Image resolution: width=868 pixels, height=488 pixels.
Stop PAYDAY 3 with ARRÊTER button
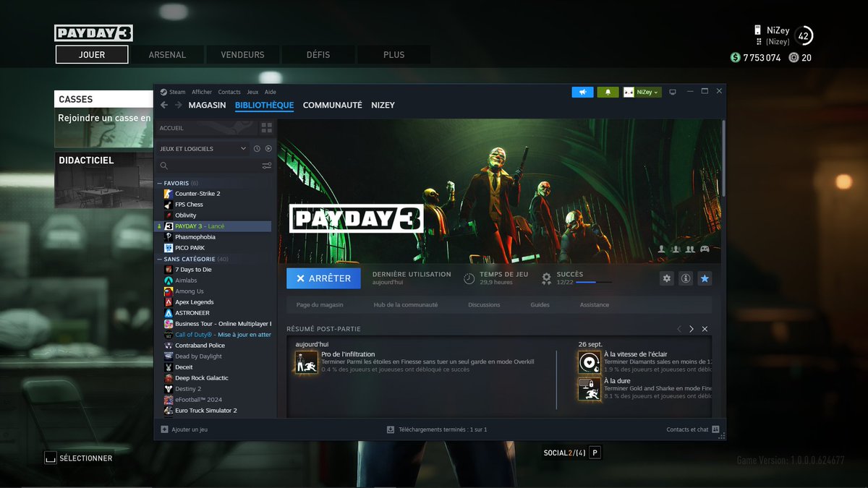pyautogui.click(x=323, y=278)
